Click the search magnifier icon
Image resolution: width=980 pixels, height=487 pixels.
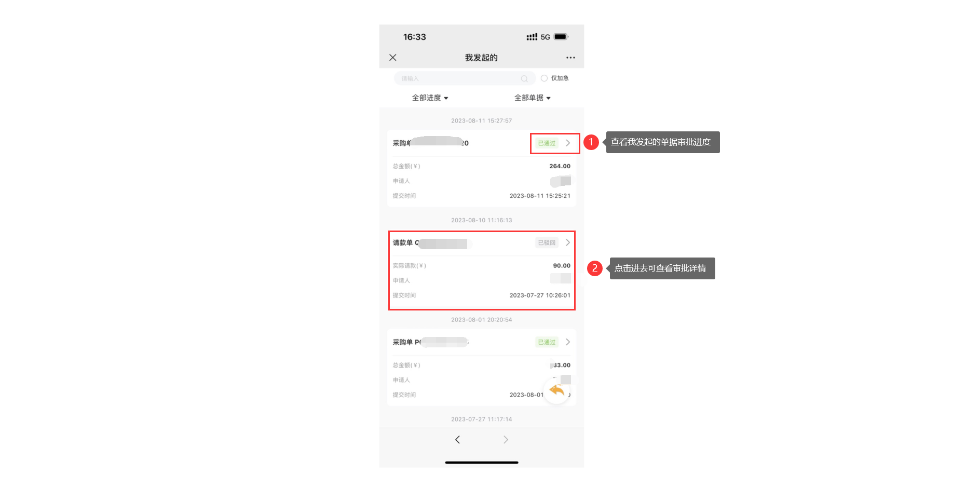[x=524, y=79]
